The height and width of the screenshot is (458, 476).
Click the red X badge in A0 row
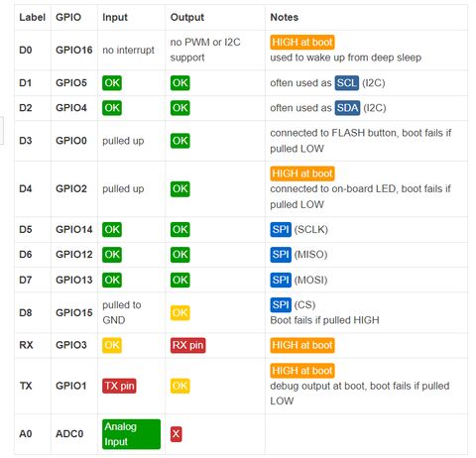pos(177,433)
